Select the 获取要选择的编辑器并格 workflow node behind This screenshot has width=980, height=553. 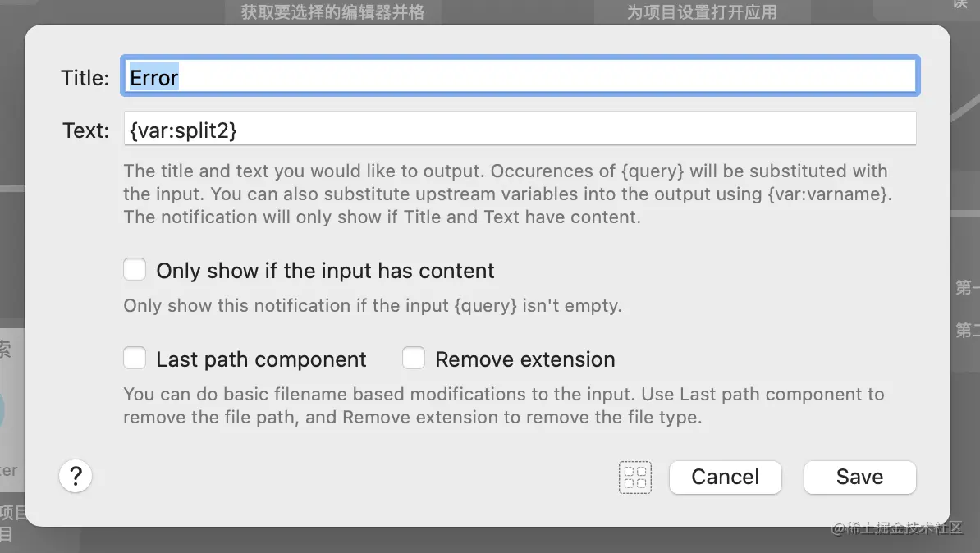[x=332, y=11]
